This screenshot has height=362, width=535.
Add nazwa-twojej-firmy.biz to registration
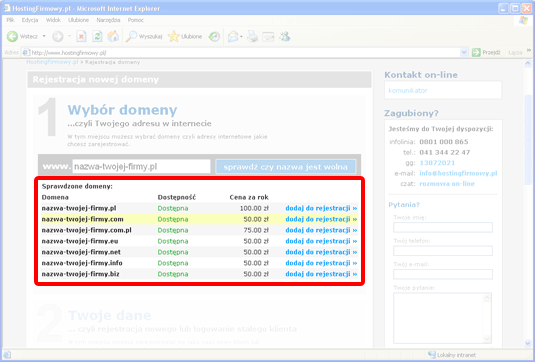tap(321, 274)
